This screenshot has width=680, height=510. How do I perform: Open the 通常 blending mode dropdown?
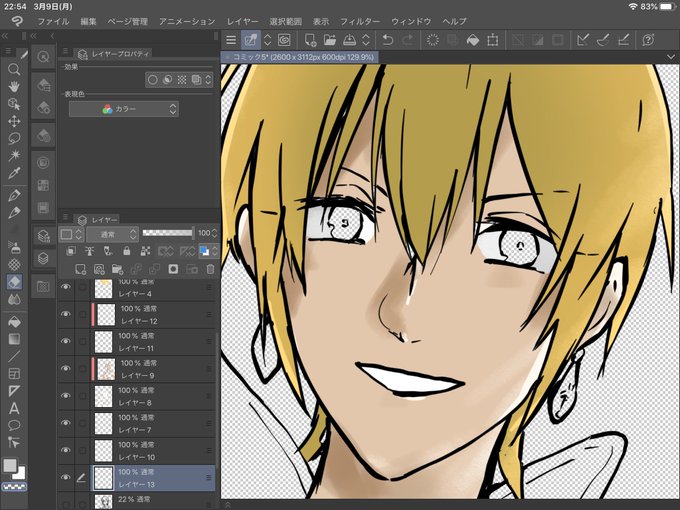tap(112, 234)
